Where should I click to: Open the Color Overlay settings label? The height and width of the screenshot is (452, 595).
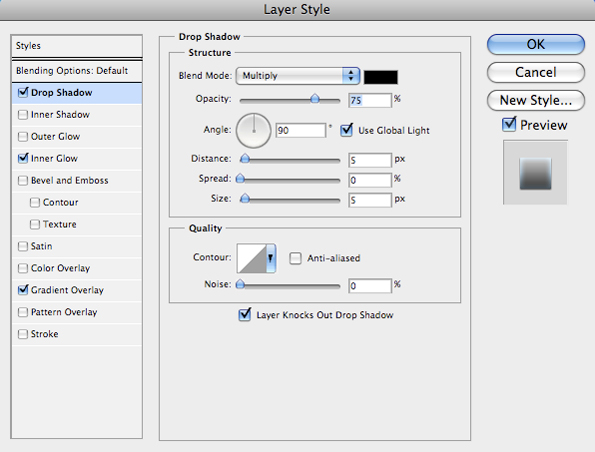(x=60, y=269)
